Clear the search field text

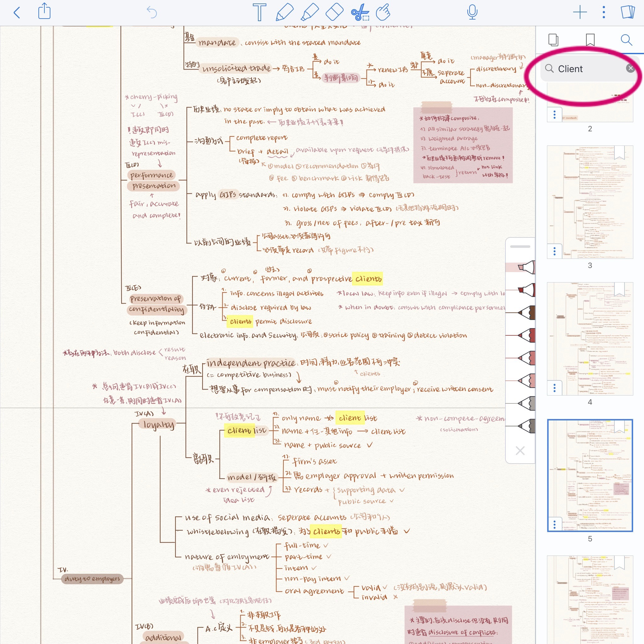630,68
